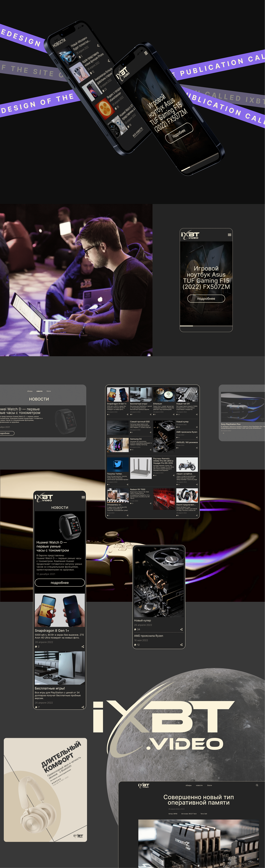Open блоги menu item in article header
The height and width of the screenshot is (868, 265).
click(210, 785)
